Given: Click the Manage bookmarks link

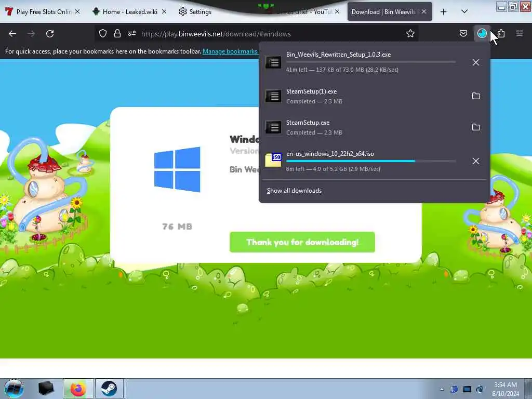Looking at the screenshot, I should pyautogui.click(x=231, y=51).
